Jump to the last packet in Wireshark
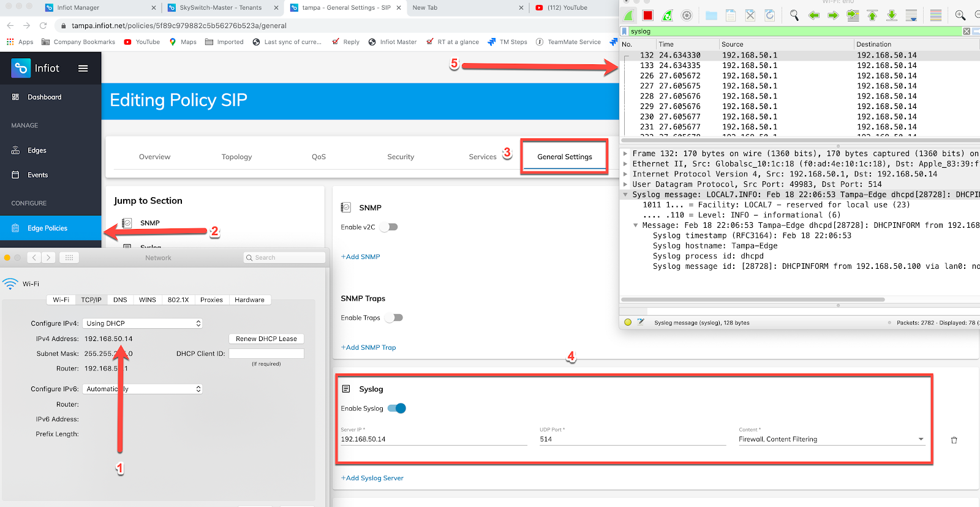This screenshot has width=980, height=507. coord(892,15)
